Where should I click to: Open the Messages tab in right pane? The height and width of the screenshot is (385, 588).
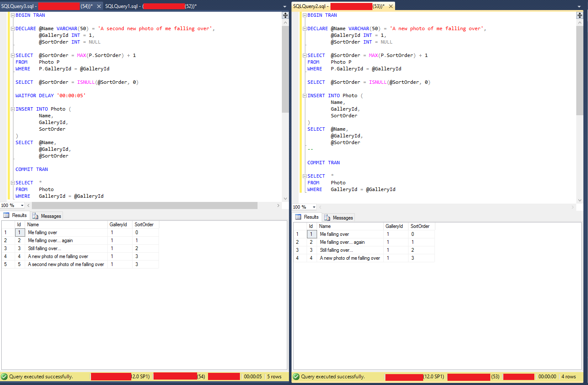tap(338, 217)
